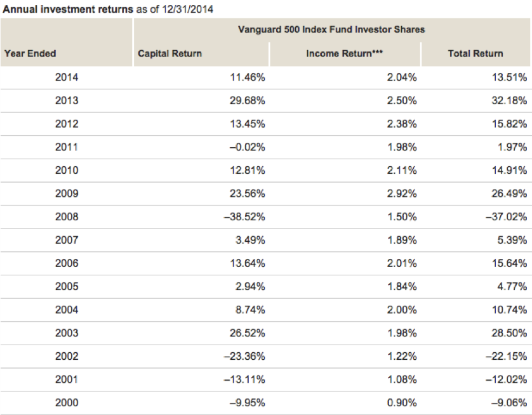Click total return value 15.82%
The image size is (532, 415).
(x=510, y=124)
